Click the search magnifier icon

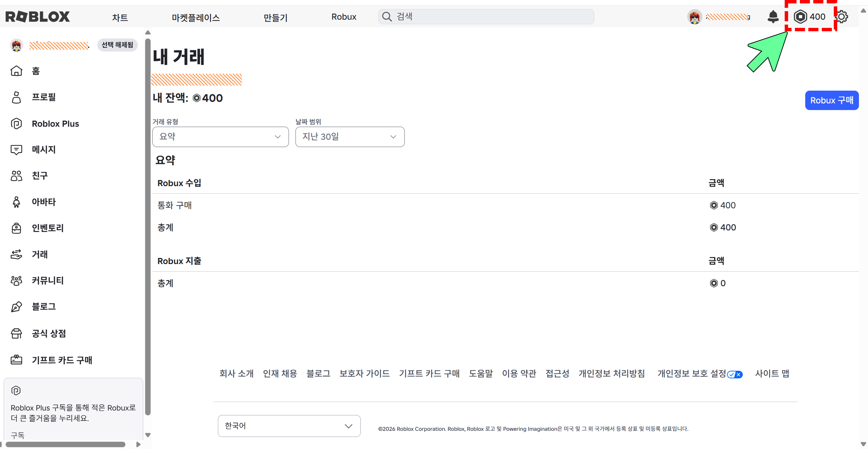click(387, 17)
